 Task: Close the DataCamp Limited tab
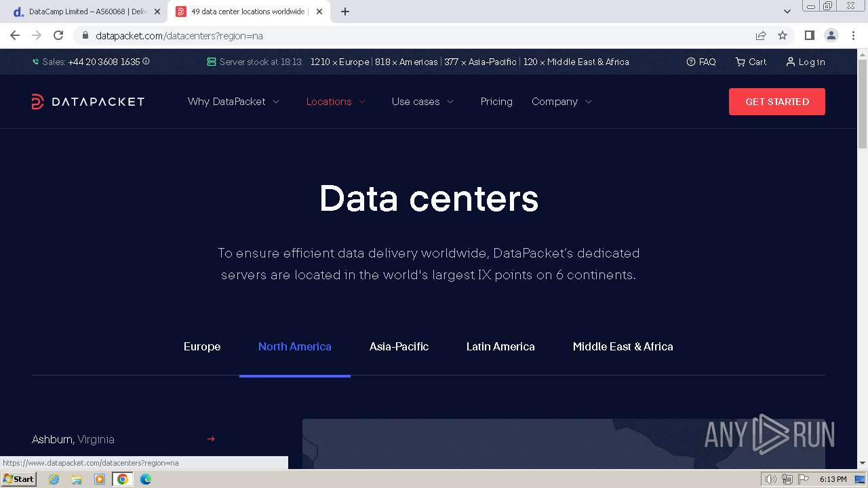click(157, 12)
